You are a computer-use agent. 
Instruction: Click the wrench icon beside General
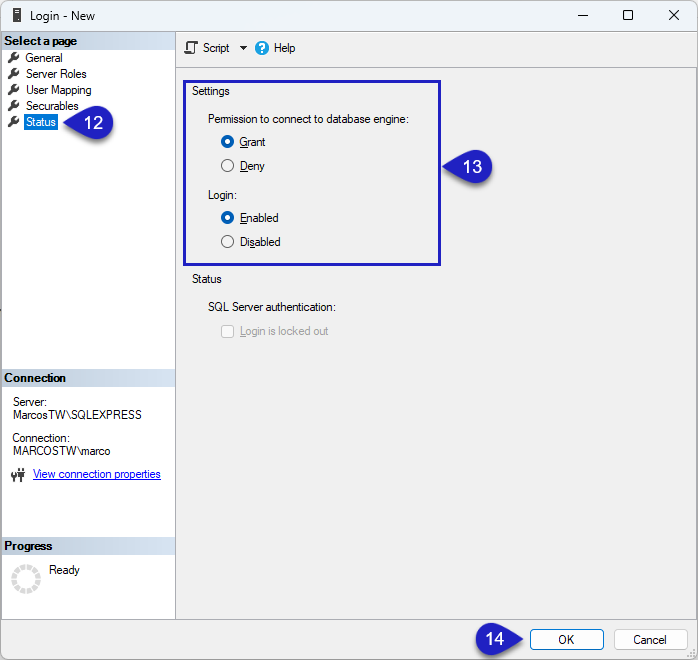click(x=14, y=58)
